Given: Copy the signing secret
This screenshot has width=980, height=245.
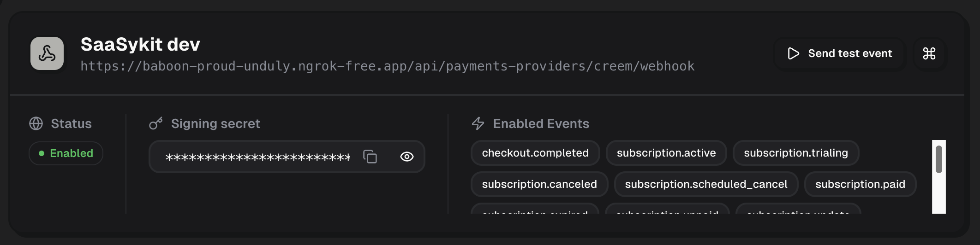Looking at the screenshot, I should 370,157.
